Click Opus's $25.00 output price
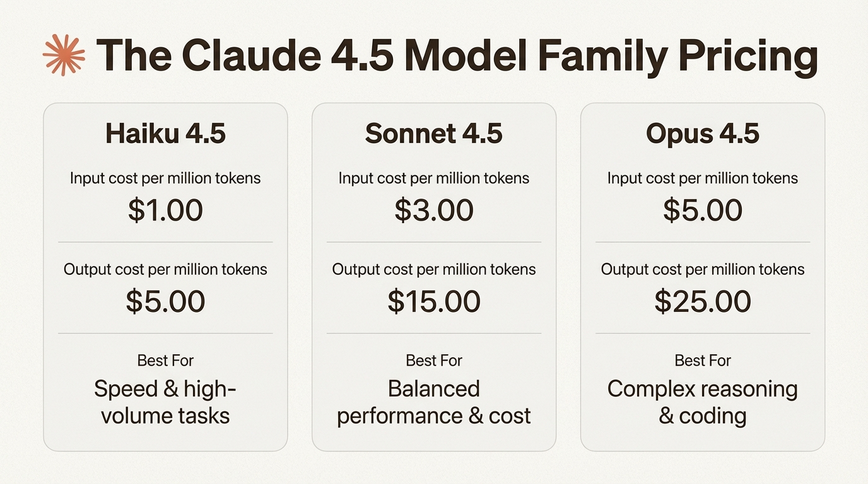 pos(703,301)
